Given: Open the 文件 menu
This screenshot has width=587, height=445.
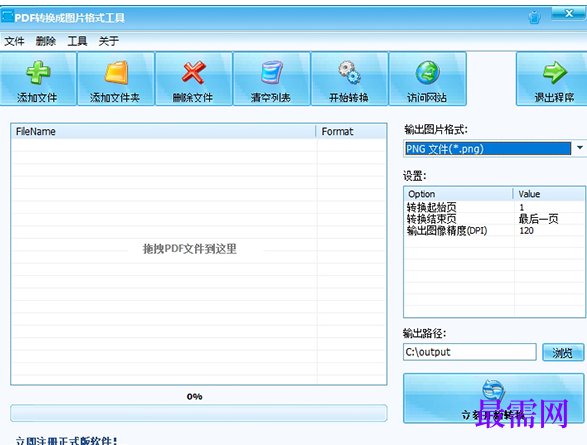Looking at the screenshot, I should 14,41.
